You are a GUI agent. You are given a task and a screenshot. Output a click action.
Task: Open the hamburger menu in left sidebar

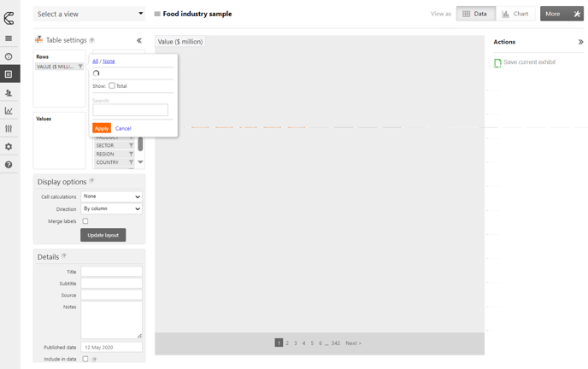click(9, 38)
